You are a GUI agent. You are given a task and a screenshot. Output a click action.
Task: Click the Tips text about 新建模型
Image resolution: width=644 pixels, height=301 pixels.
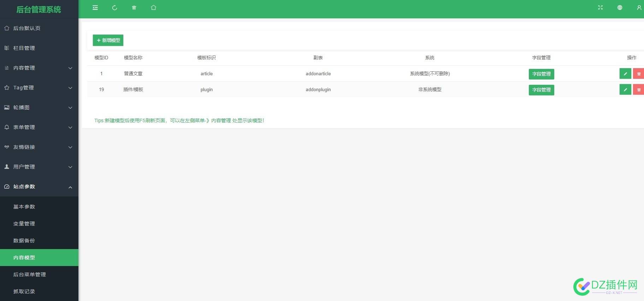pos(179,120)
